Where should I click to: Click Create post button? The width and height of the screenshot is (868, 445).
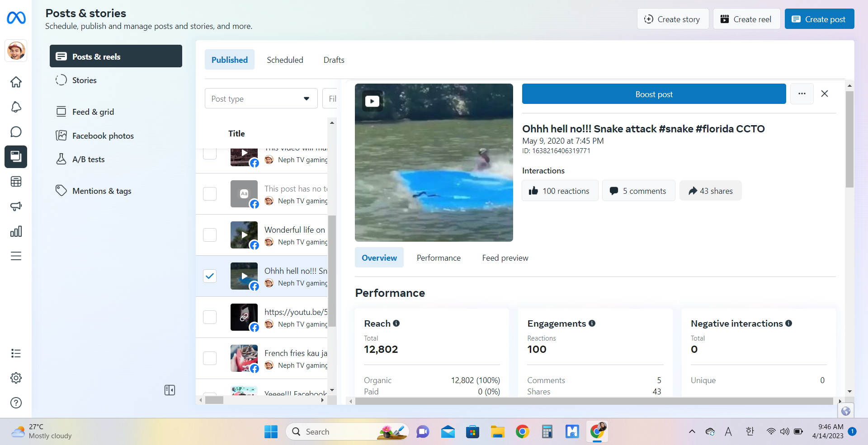pos(819,19)
